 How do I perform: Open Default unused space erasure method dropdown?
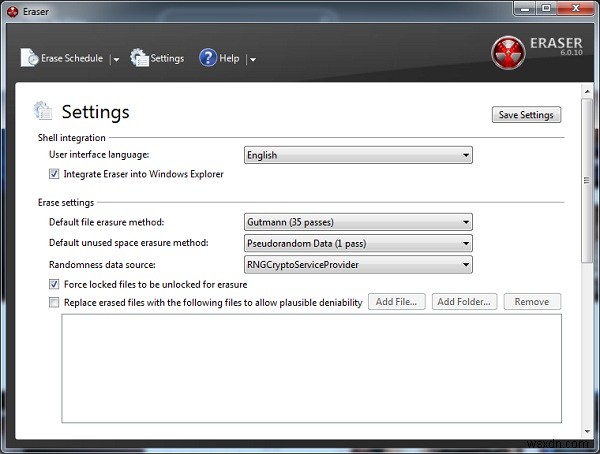click(x=358, y=243)
